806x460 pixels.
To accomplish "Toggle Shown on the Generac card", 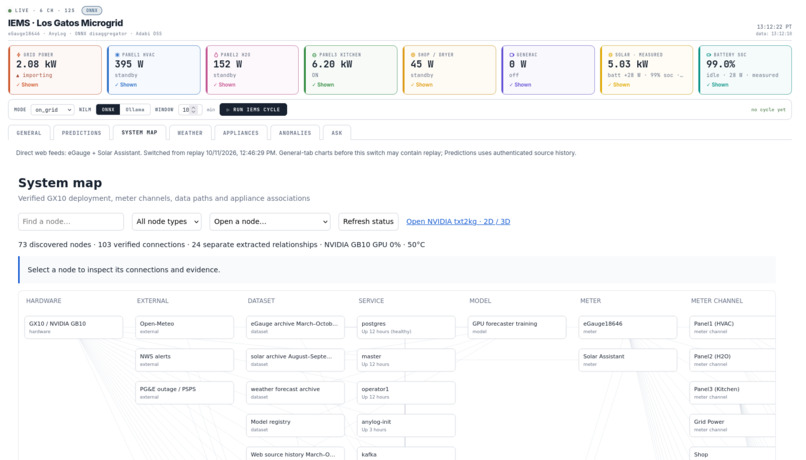I will (x=520, y=85).
